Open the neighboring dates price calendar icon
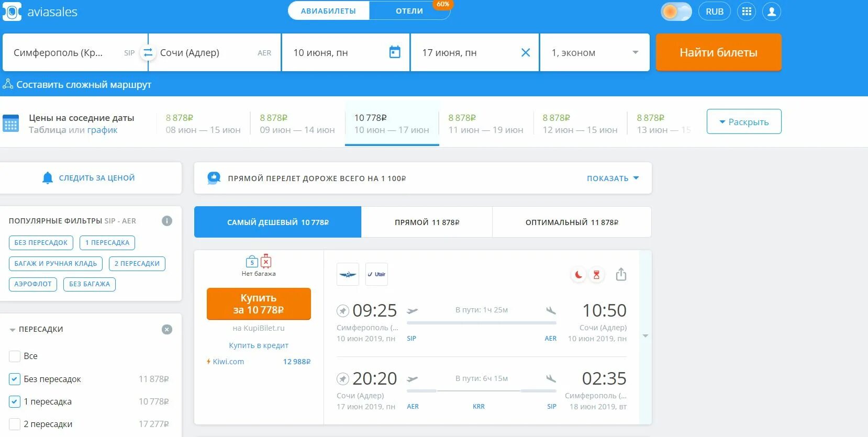Viewport: 868px width, 437px height. (11, 123)
